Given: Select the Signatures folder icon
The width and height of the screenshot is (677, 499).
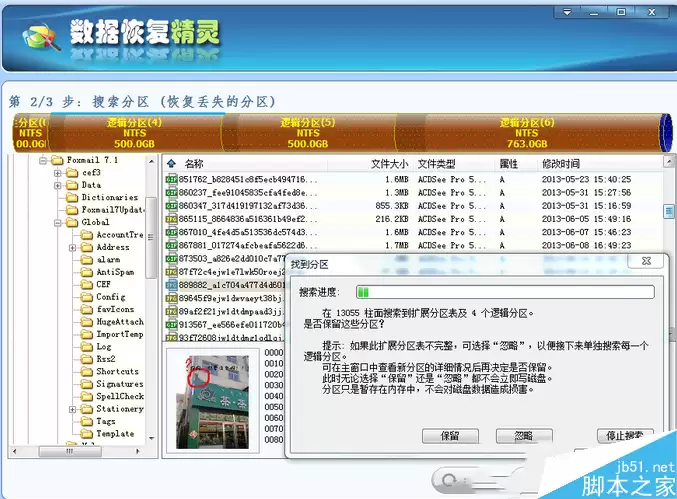Looking at the screenshot, I should pyautogui.click(x=87, y=384).
